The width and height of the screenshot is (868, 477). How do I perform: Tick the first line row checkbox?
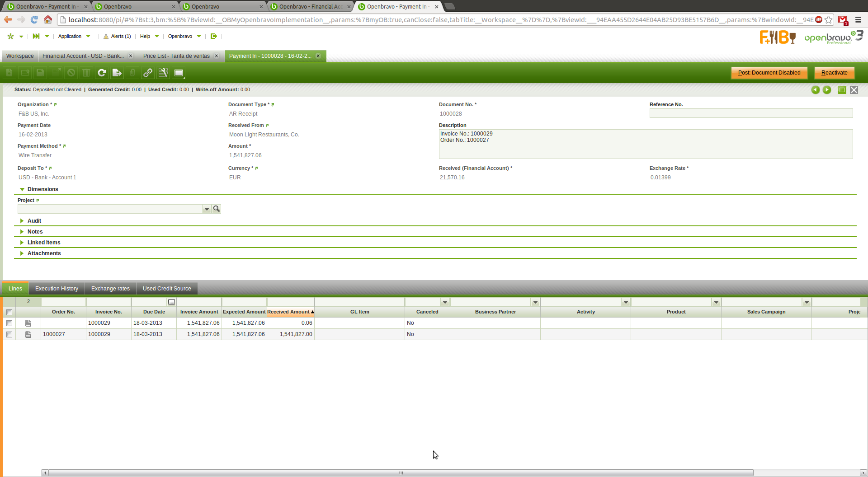[9, 323]
